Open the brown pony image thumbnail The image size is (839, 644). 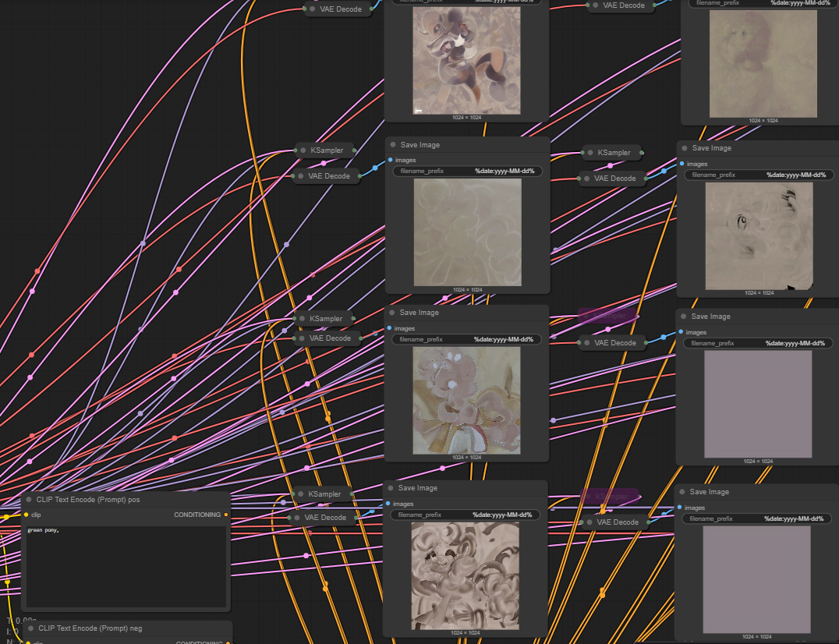click(x=466, y=61)
